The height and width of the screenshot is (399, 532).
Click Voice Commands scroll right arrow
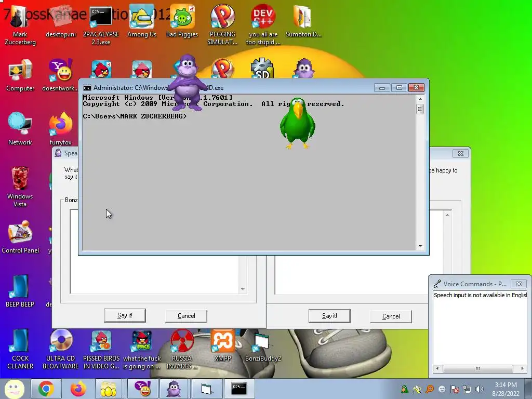(x=523, y=368)
